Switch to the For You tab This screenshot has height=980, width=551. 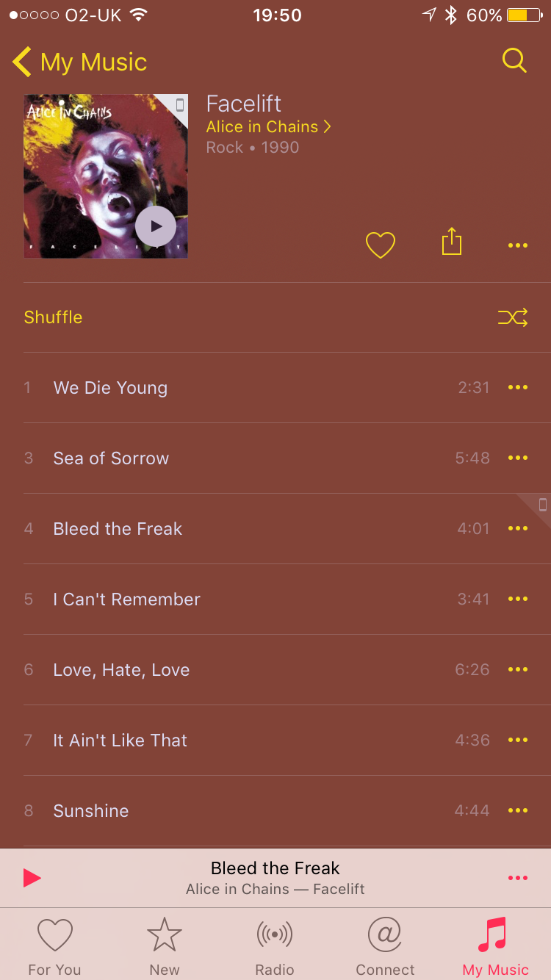pos(55,947)
